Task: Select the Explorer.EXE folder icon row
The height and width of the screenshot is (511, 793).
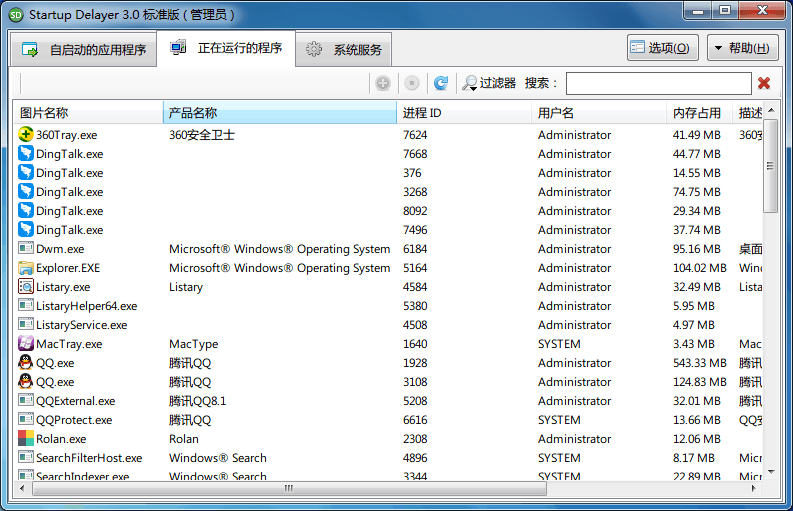Action: click(x=26, y=268)
